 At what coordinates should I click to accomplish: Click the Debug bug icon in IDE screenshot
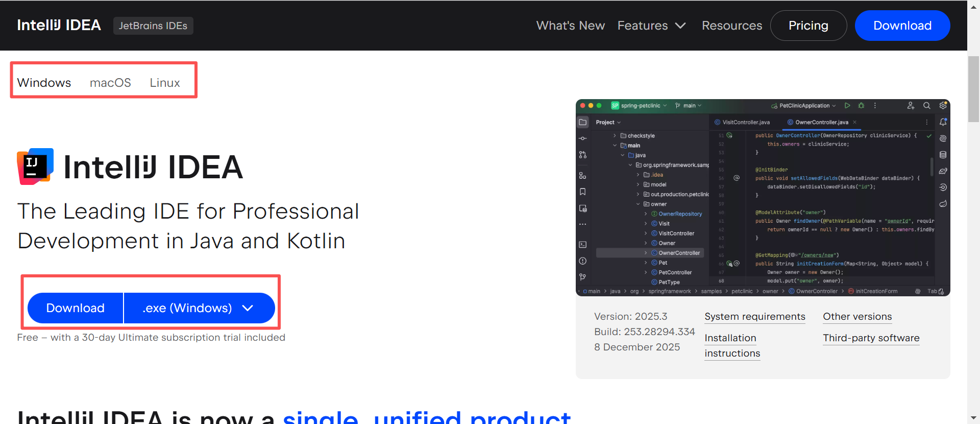pos(861,106)
